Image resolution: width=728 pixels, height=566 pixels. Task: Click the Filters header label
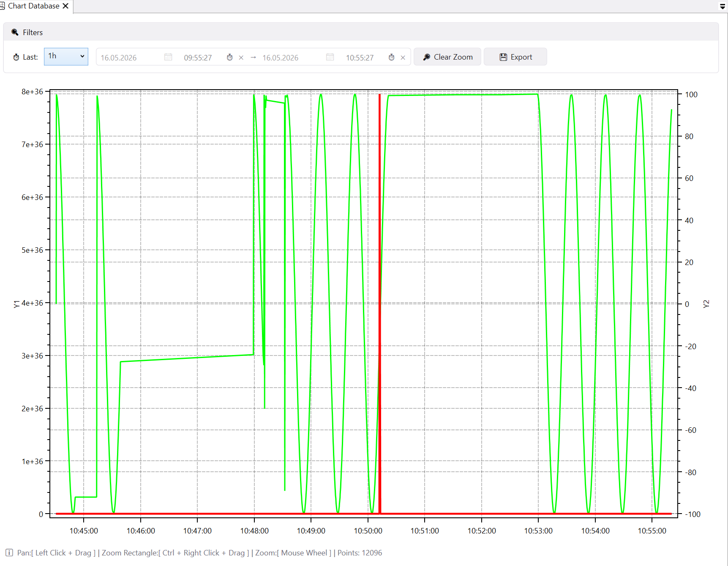click(33, 33)
